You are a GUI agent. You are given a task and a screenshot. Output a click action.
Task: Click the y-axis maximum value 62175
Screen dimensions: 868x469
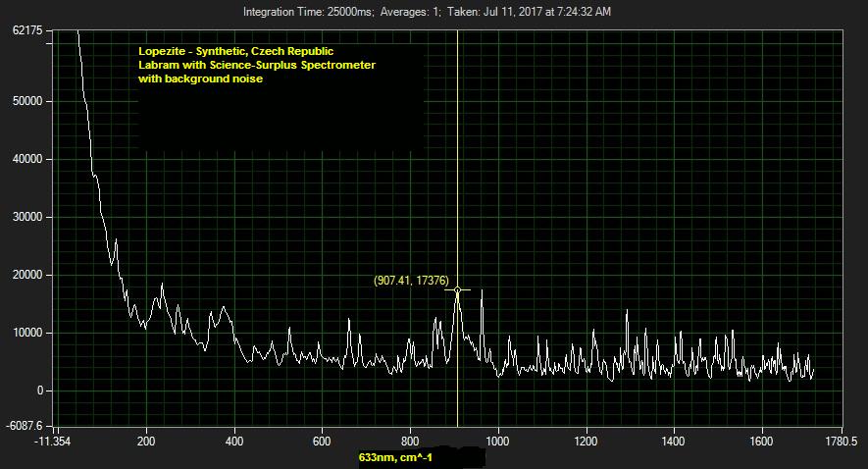(27, 30)
